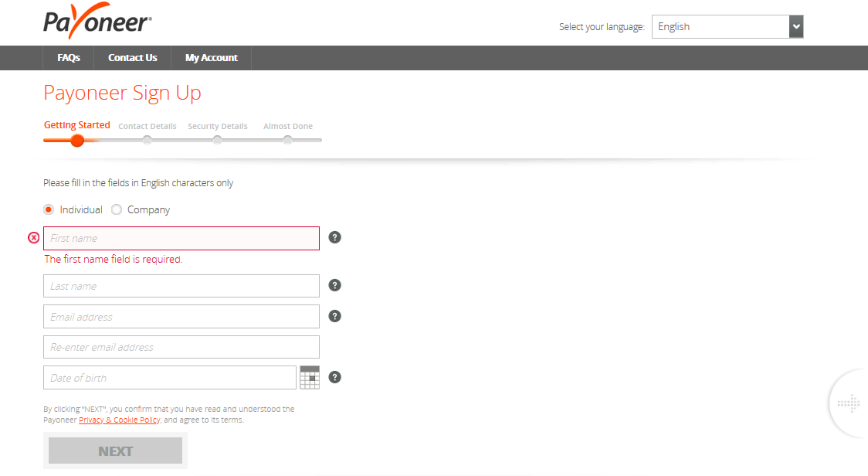Click the 'Payoneer Sign Up' heading
Image resolution: width=868 pixels, height=476 pixels.
pyautogui.click(x=122, y=93)
